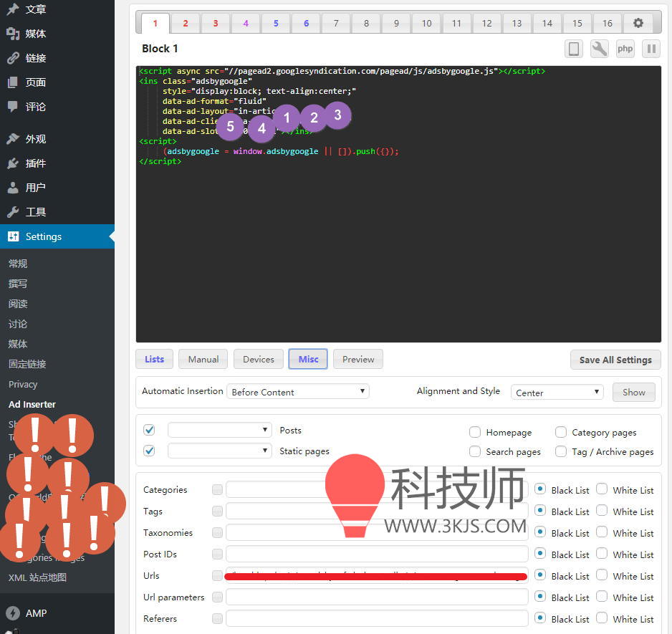This screenshot has height=634, width=672.
Task: Click the Preview button
Action: pos(358,359)
